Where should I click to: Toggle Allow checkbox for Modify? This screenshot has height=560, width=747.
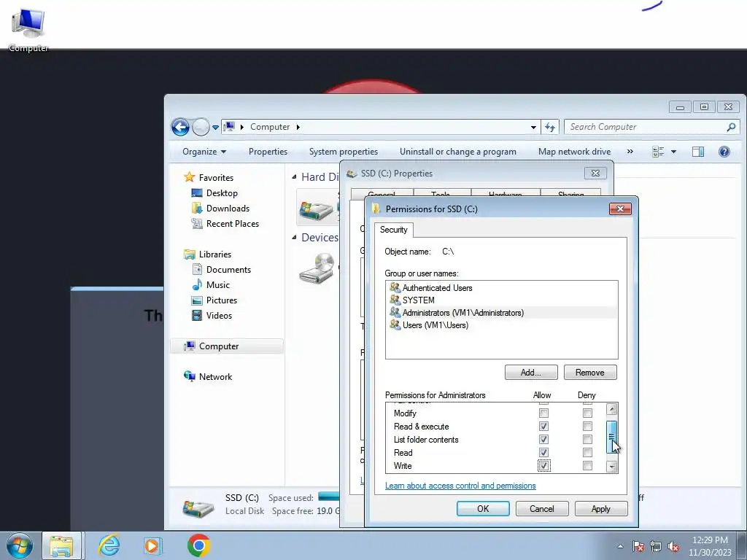pyautogui.click(x=543, y=413)
